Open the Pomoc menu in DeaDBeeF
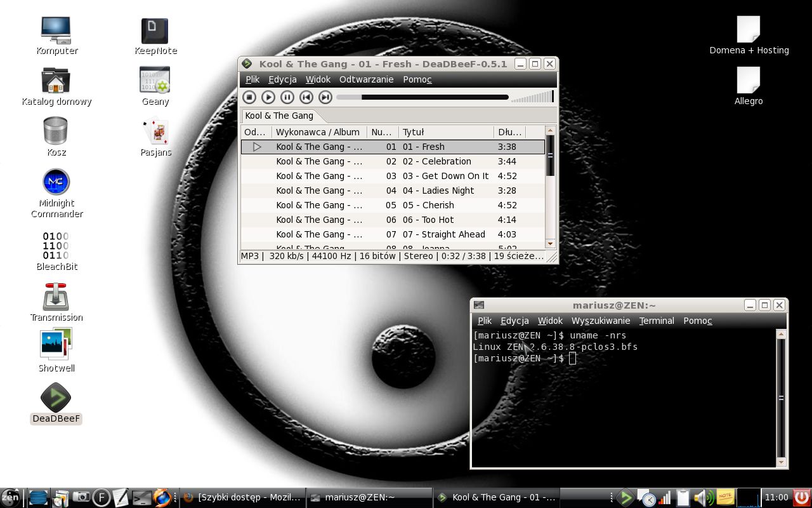Screen dimensions: 812x508 pyautogui.click(x=417, y=79)
